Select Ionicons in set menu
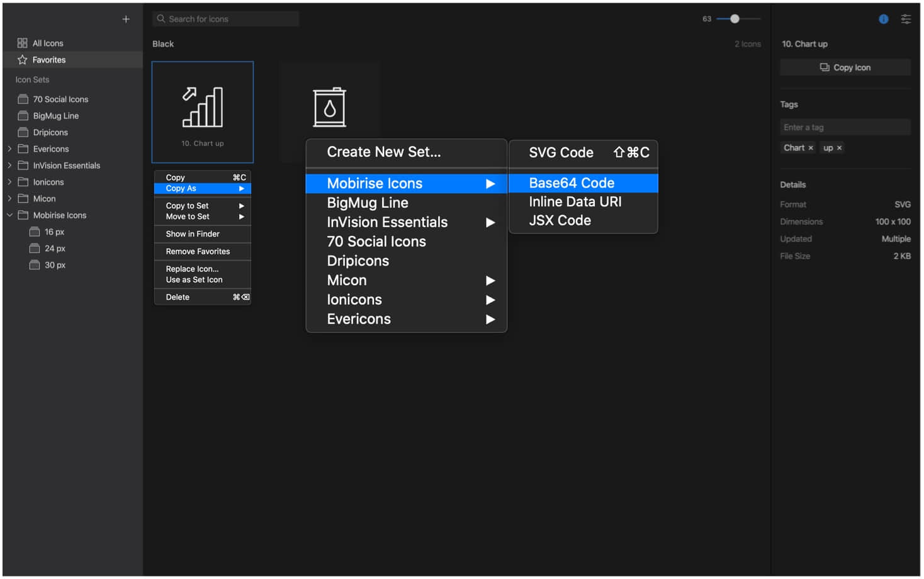The height and width of the screenshot is (579, 924). click(407, 300)
